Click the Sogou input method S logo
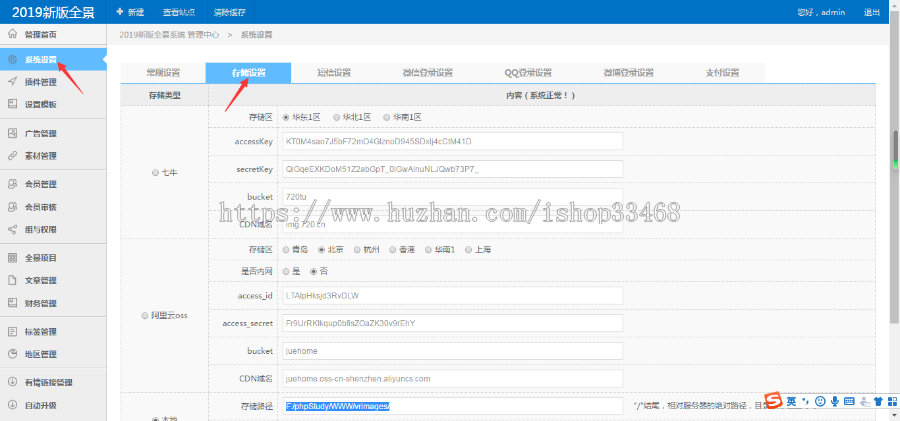Image resolution: width=900 pixels, height=421 pixels. coord(775,401)
